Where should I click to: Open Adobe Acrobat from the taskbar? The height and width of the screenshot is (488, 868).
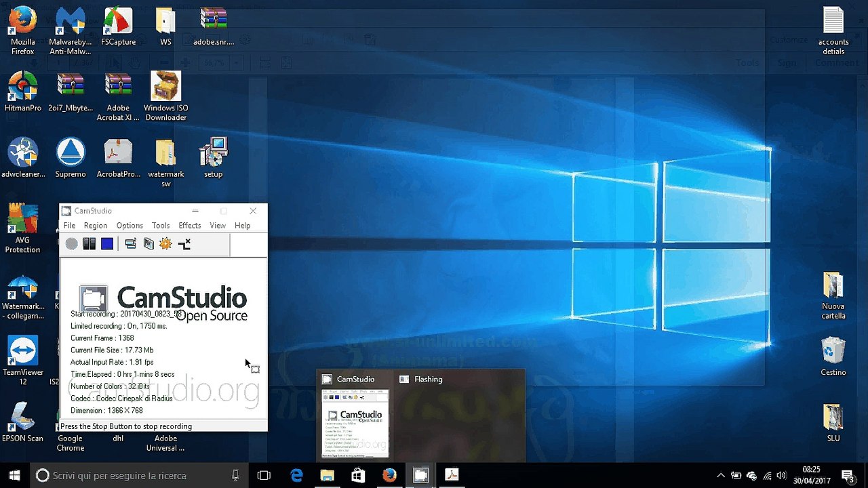click(452, 476)
